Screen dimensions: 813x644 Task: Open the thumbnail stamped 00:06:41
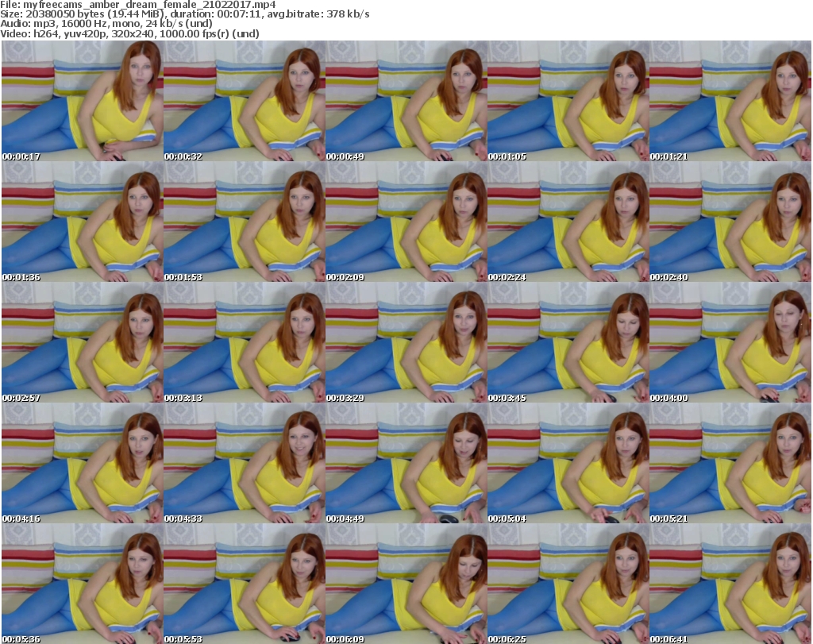[730, 584]
